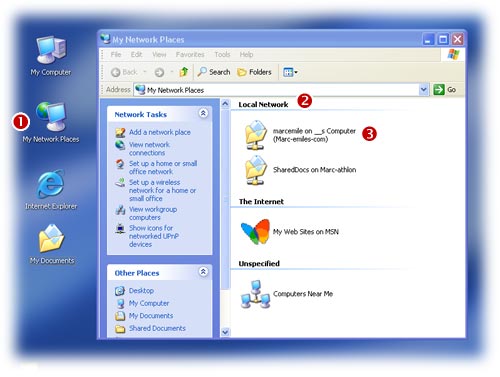Click the 'SharedDocs on Marc-athlon' label
Viewport: 500px width, 377px height.
click(314, 170)
